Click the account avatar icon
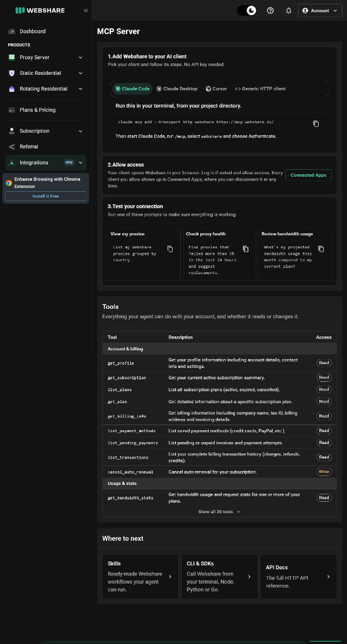347x644 pixels. point(305,11)
